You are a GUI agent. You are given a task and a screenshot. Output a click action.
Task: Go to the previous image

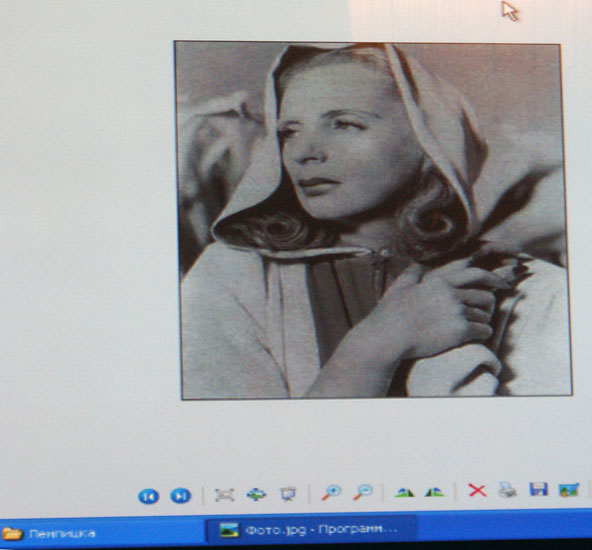pos(149,496)
